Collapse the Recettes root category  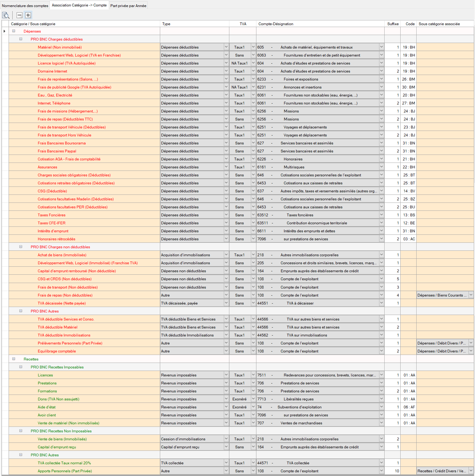pos(14,359)
